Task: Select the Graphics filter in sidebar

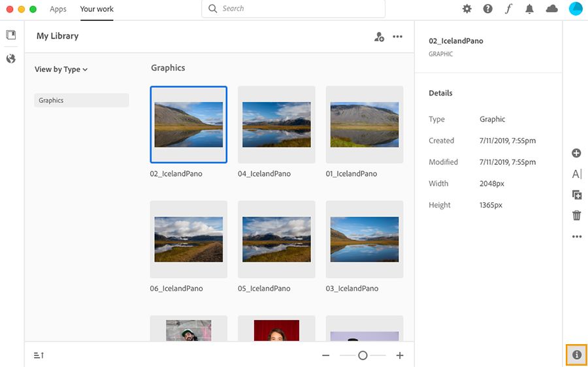Action: (x=81, y=100)
